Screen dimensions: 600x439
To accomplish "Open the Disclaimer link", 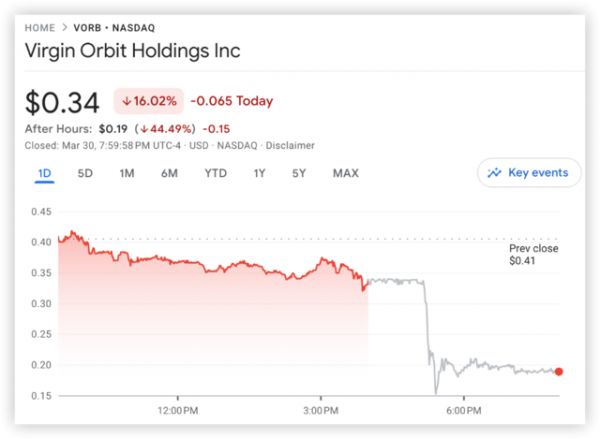I will coord(289,146).
